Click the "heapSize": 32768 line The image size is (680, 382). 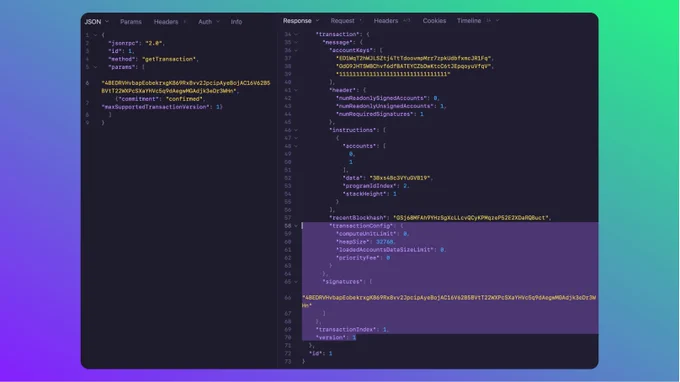click(x=366, y=242)
